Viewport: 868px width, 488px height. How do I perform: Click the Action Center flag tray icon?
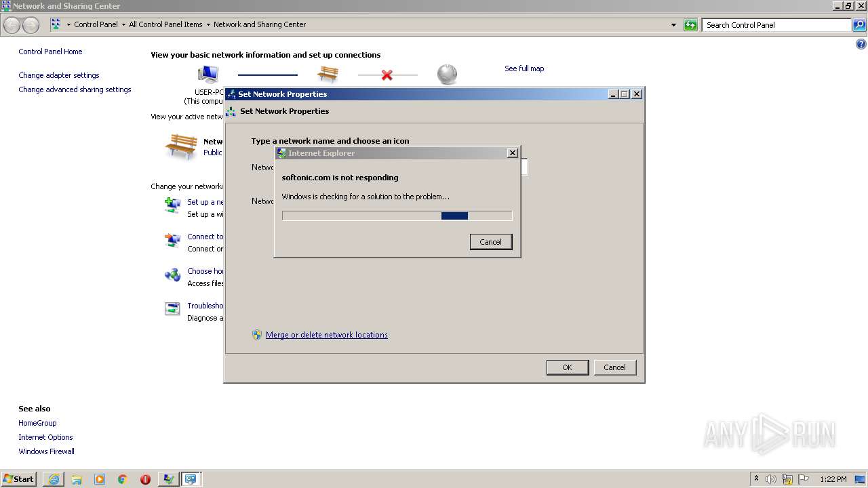coord(804,479)
